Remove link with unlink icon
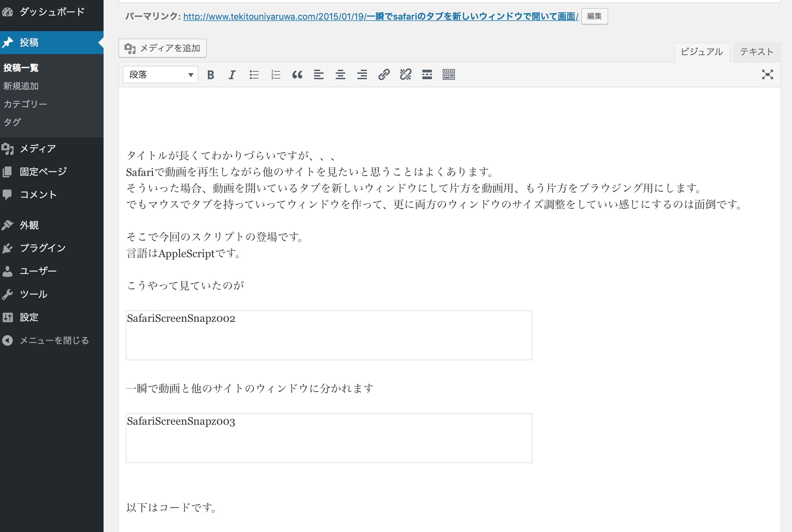The width and height of the screenshot is (792, 532). click(405, 75)
